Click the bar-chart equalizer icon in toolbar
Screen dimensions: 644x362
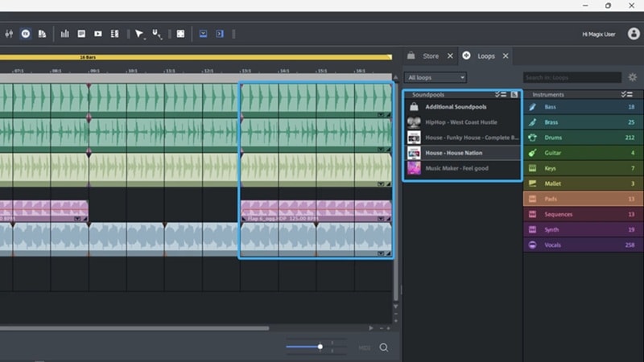coord(64,34)
